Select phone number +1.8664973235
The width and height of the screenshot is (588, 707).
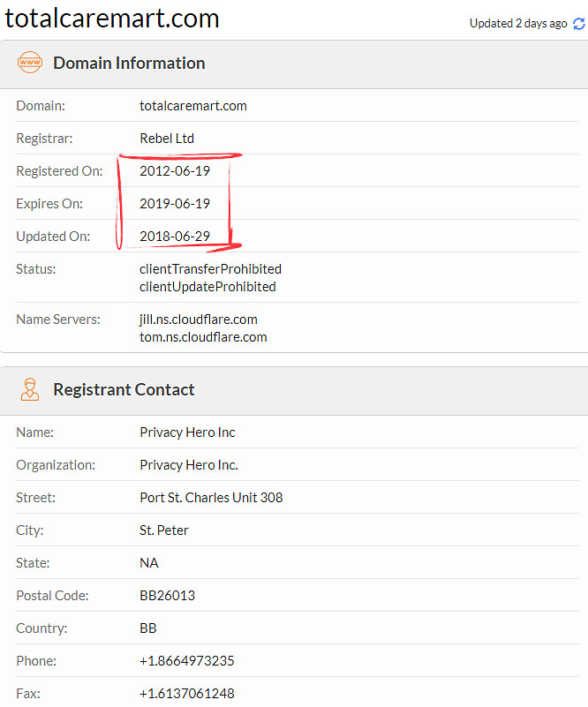tap(186, 661)
